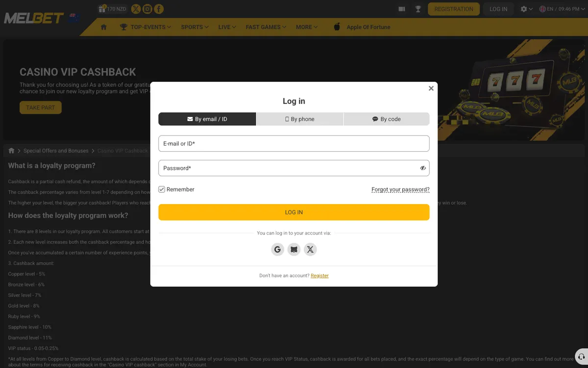The width and height of the screenshot is (588, 368).
Task: Switch to the By phone tab
Action: tap(300, 119)
